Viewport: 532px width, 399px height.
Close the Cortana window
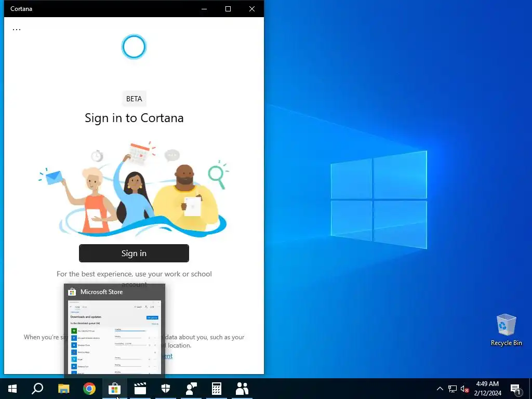pos(252,9)
